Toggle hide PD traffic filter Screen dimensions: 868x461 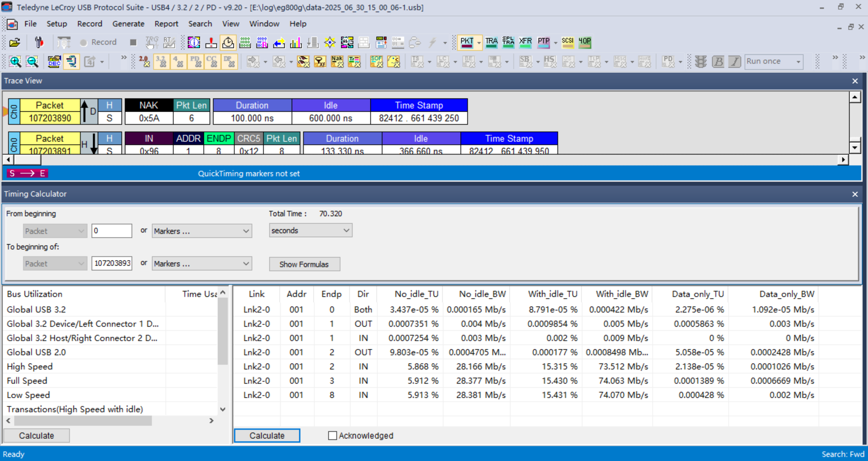pos(196,61)
